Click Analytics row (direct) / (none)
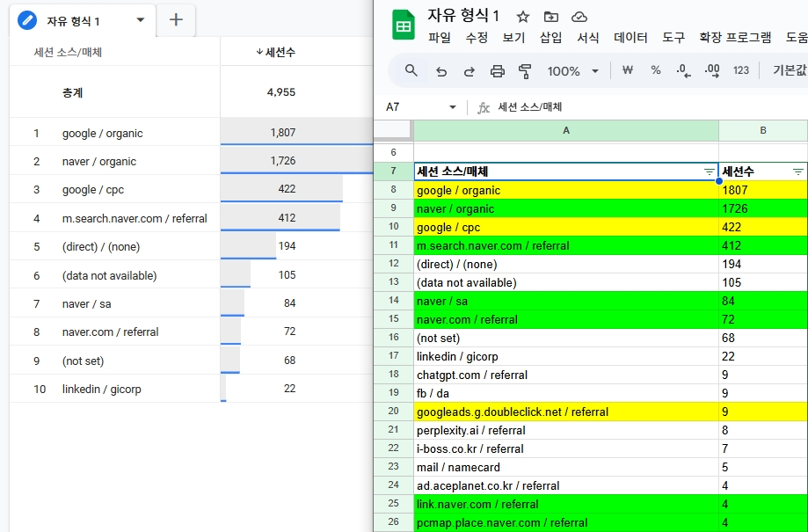808x532 pixels. 191,246
